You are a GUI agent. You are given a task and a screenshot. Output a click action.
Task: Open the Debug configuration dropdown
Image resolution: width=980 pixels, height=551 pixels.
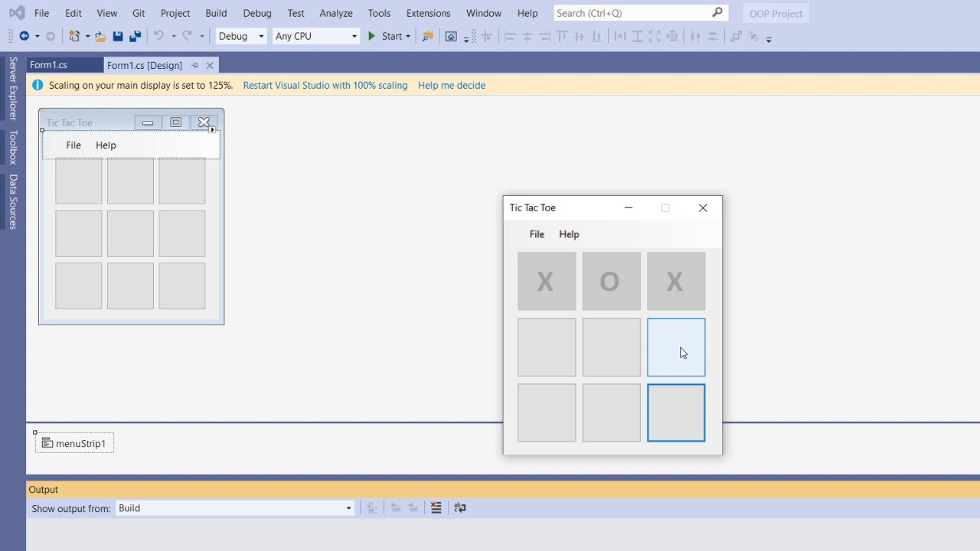coord(240,36)
